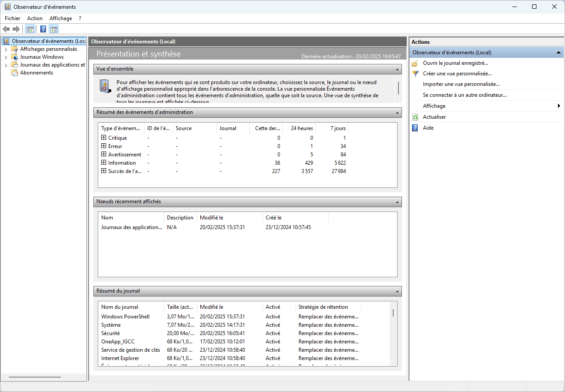Expand Journaux des applications tree node
The image size is (565, 392).
(6, 65)
